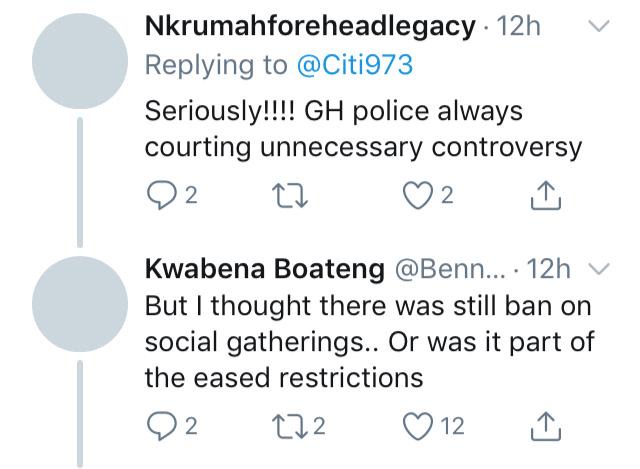Open Nkrumahforeheadlegacy's profile name
This screenshot has height=469, width=640.
309,27
